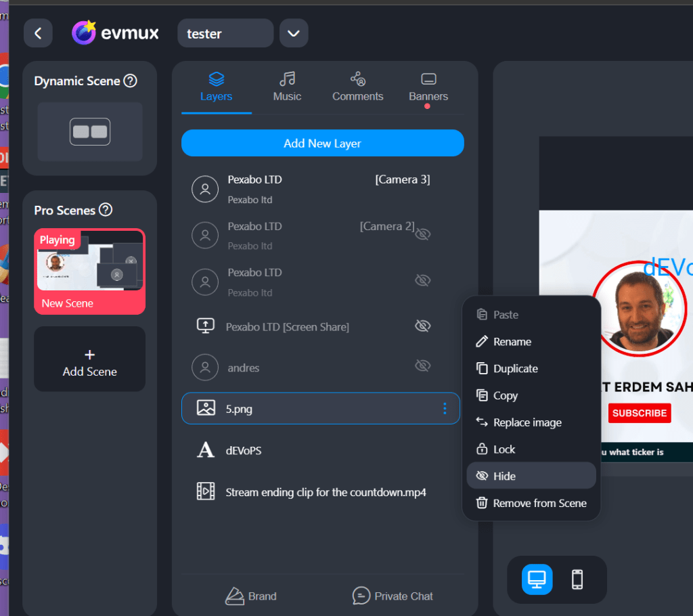The height and width of the screenshot is (616, 693).
Task: Select the playing New Scene thumbnail
Action: [90, 271]
